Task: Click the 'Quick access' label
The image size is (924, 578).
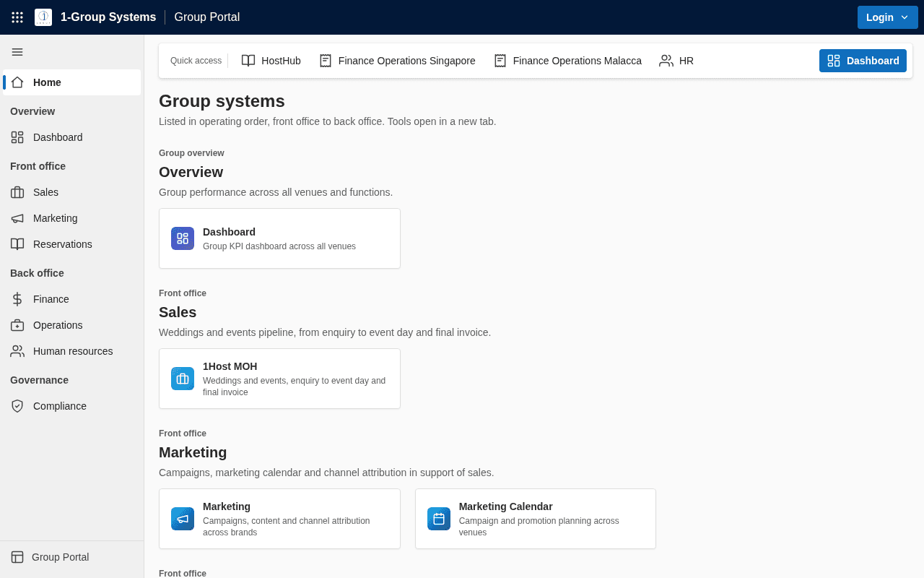Action: (196, 61)
